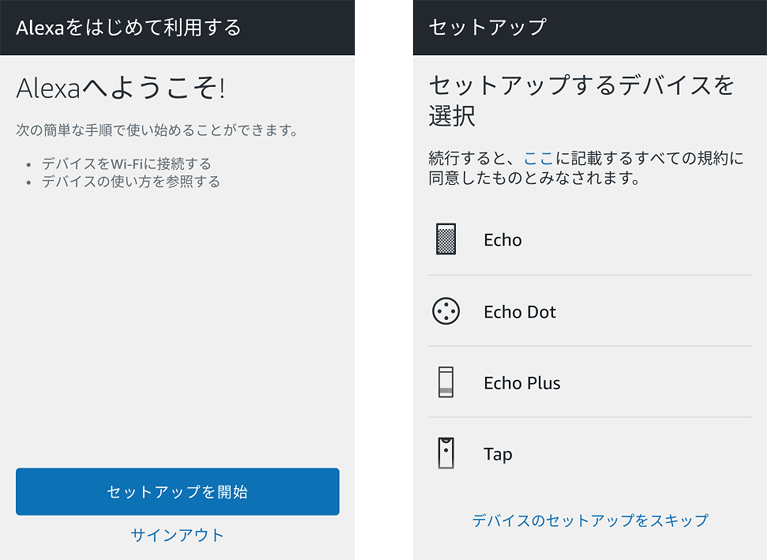Tap the Echo speaker icon
This screenshot has height=560, width=767.
446,239
